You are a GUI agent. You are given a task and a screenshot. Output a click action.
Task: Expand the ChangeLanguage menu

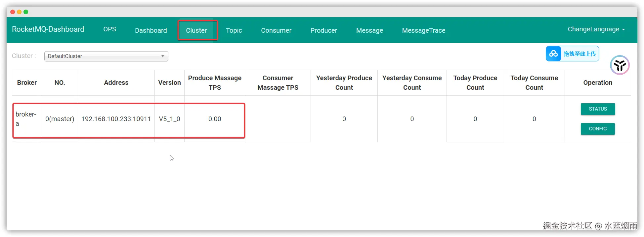tap(596, 29)
